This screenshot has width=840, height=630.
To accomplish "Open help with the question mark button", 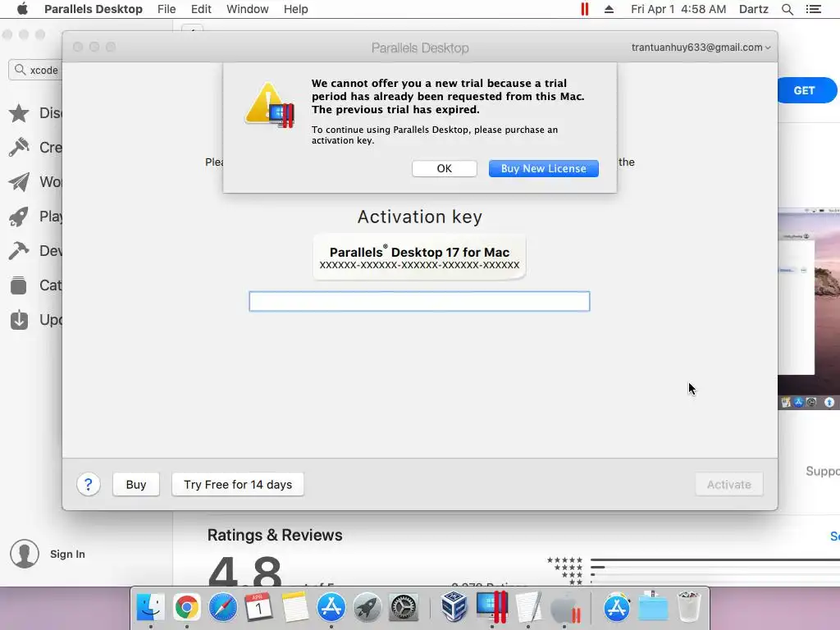I will (x=89, y=484).
